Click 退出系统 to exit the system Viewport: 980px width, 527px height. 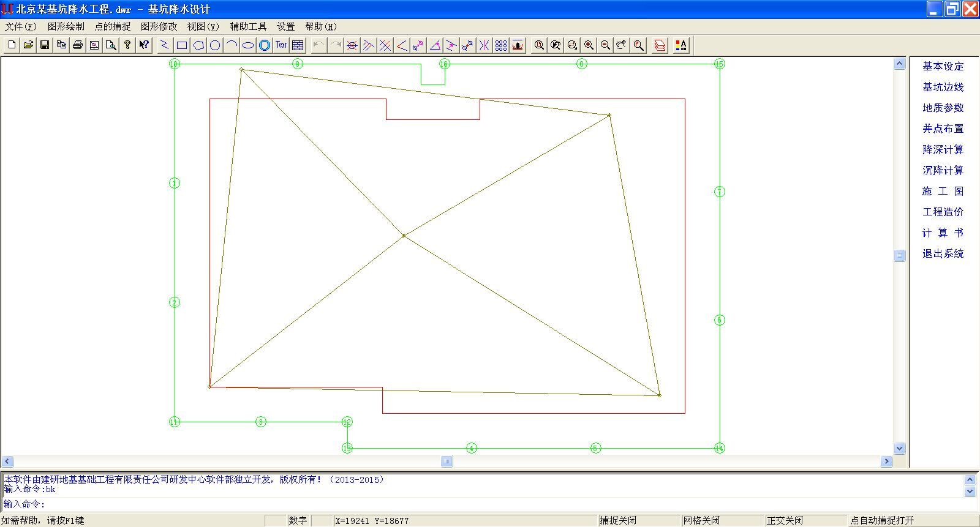click(943, 253)
